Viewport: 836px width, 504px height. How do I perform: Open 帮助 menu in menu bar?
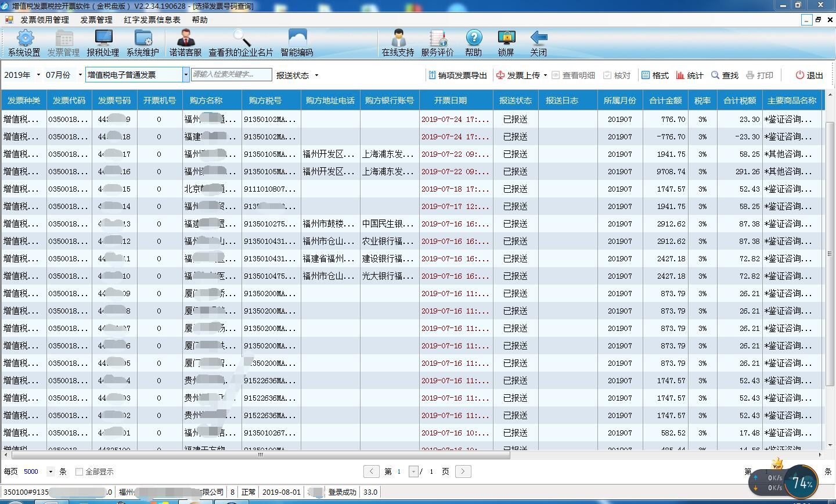click(200, 20)
